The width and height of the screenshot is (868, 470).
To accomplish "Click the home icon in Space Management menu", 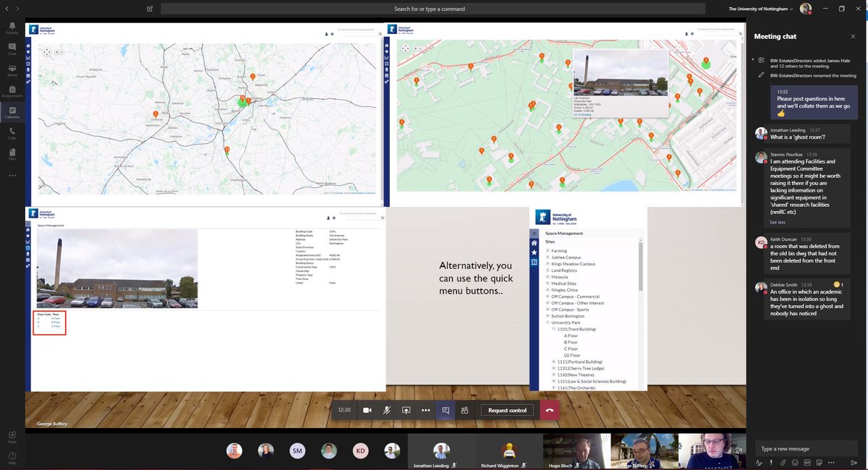I will (x=535, y=243).
